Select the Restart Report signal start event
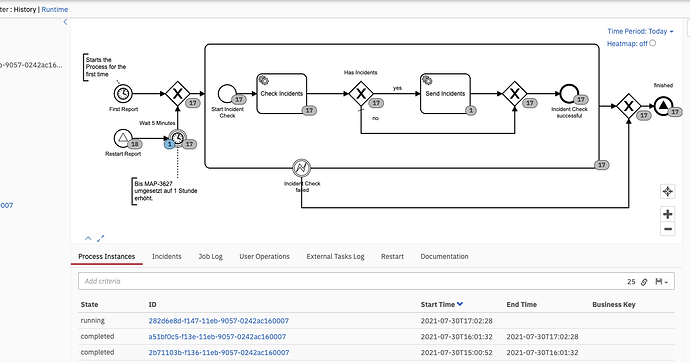 123,138
